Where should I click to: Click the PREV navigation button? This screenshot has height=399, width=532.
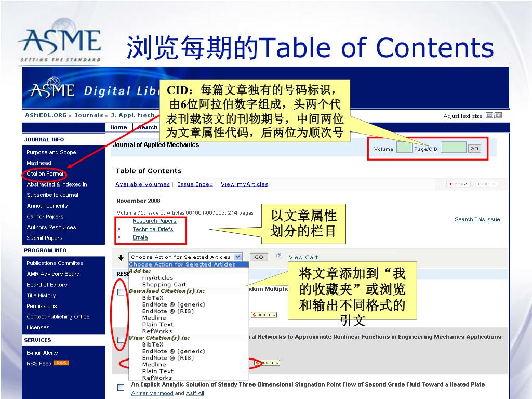(458, 184)
